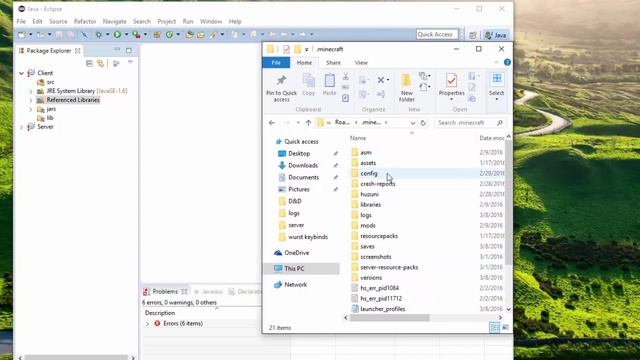Open the Source menu in Eclipse
640x360 pixels.
(x=58, y=21)
